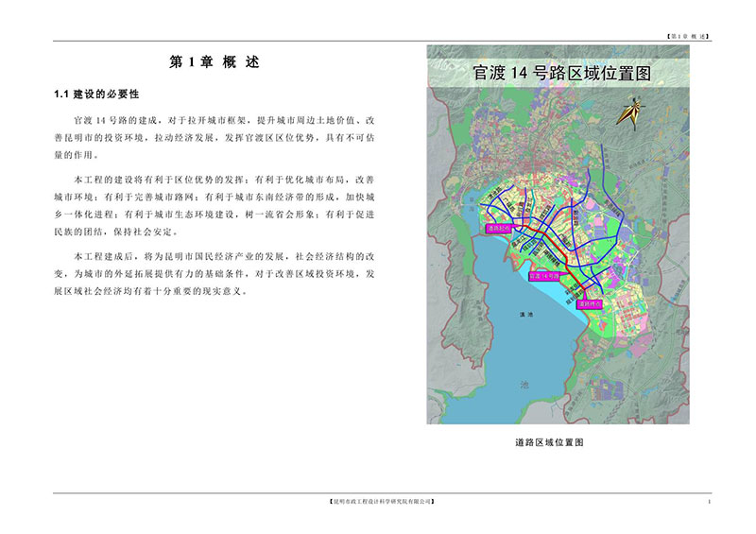Click the magenta 官渡14号路 label on map

click(545, 275)
